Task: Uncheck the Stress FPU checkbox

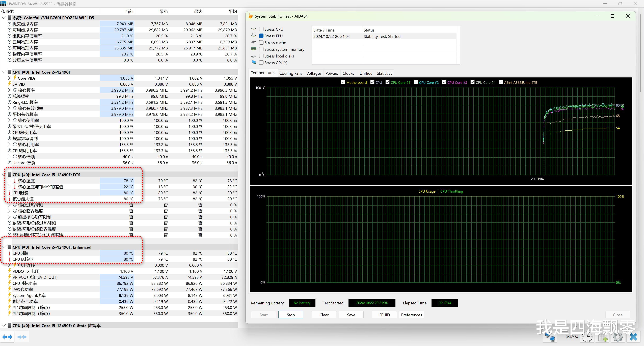Action: 261,36
